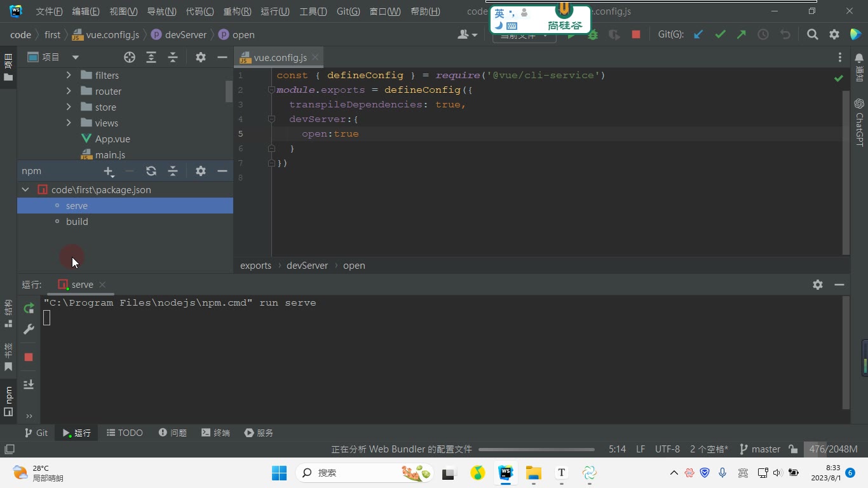This screenshot has height=488, width=868.
Task: Push commits with the green arrow icon
Action: click(x=742, y=34)
